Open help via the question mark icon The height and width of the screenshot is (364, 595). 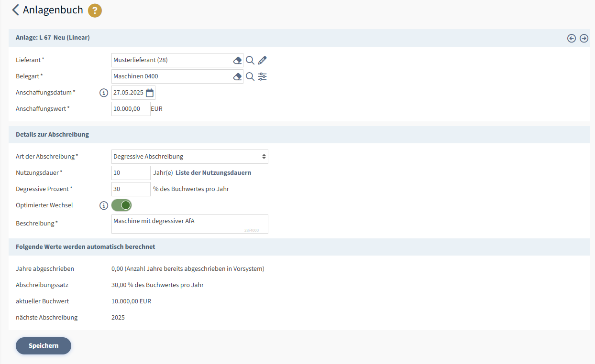pyautogui.click(x=95, y=11)
